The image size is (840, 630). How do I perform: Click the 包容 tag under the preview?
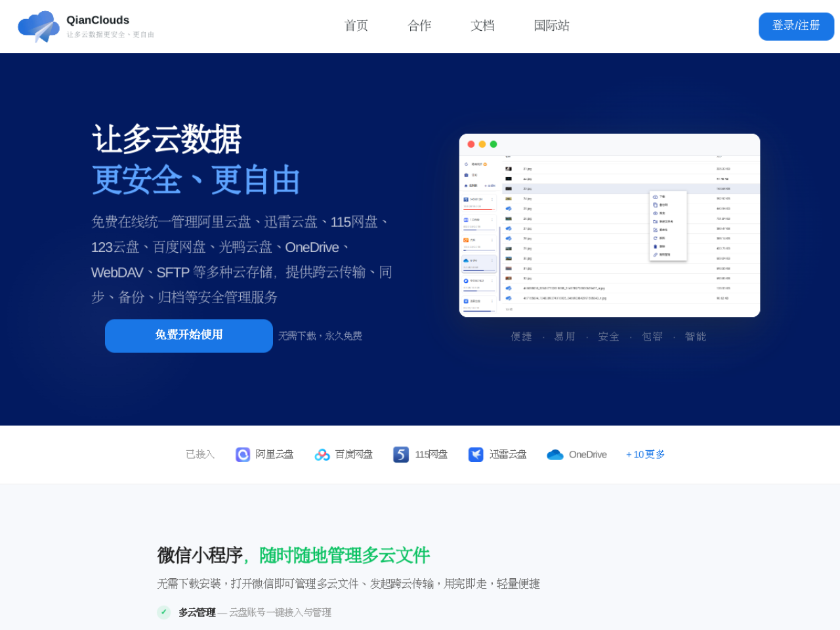coord(652,337)
